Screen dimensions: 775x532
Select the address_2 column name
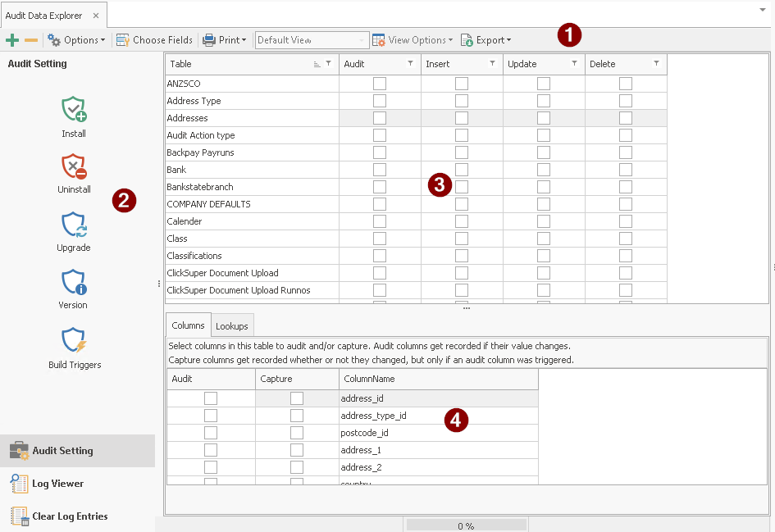point(361,467)
